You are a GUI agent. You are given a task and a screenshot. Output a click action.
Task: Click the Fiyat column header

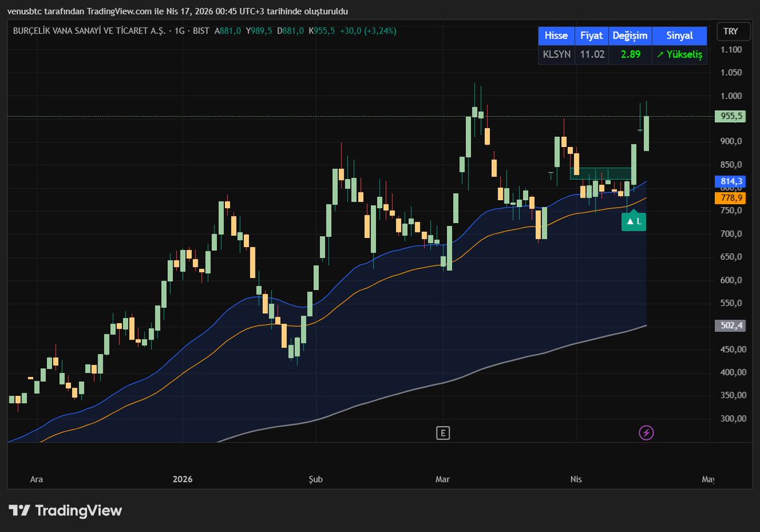[591, 35]
